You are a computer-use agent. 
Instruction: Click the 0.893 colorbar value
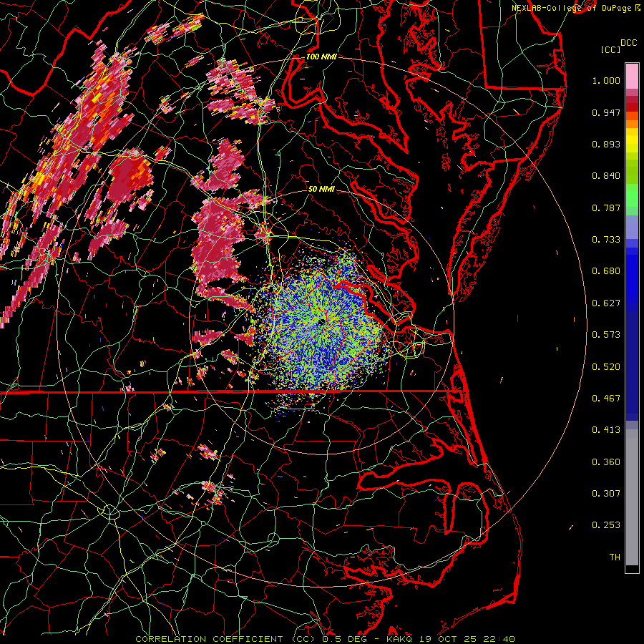click(606, 144)
